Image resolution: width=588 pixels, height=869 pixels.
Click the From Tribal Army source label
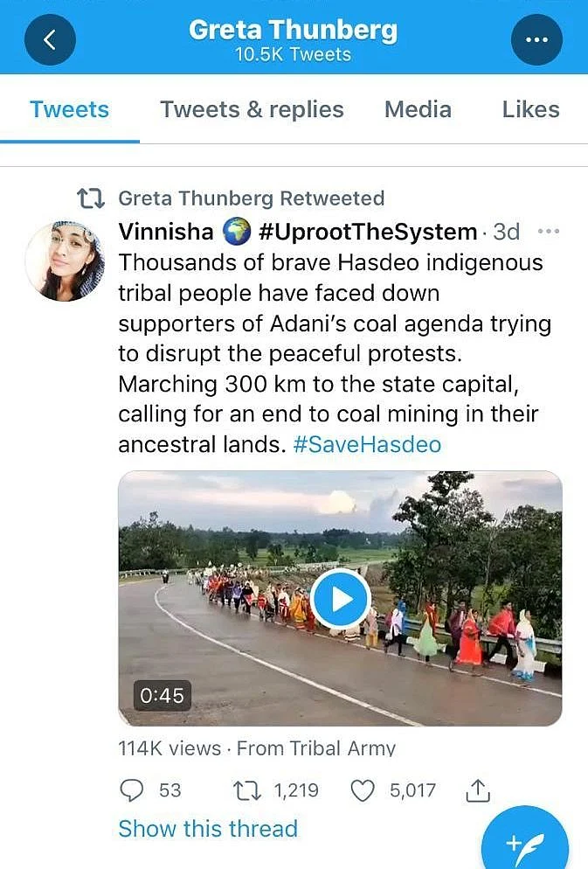point(316,748)
